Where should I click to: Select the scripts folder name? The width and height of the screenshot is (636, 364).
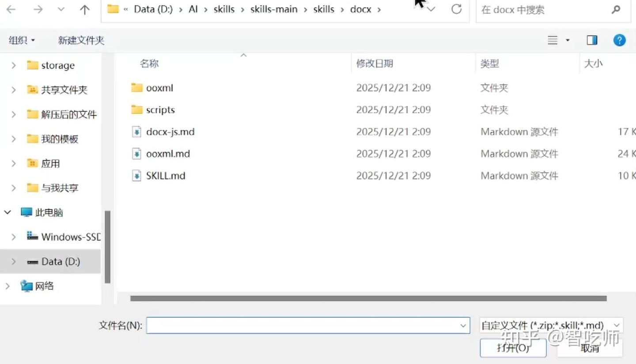point(160,110)
